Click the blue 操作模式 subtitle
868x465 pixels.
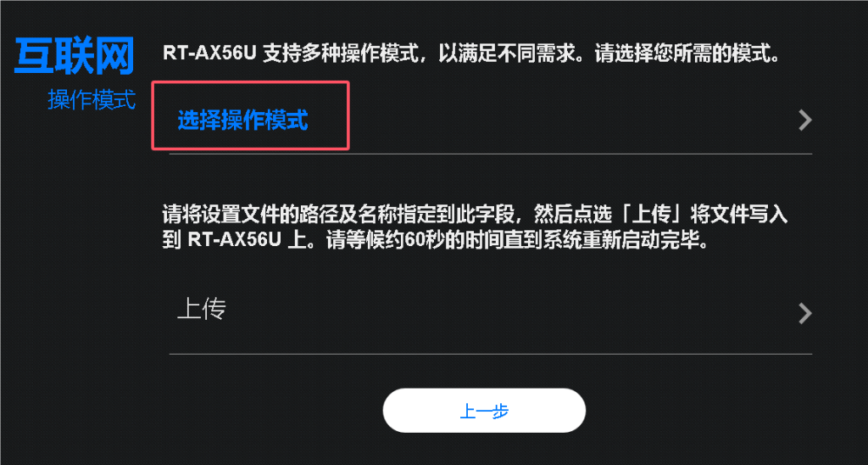coord(92,100)
